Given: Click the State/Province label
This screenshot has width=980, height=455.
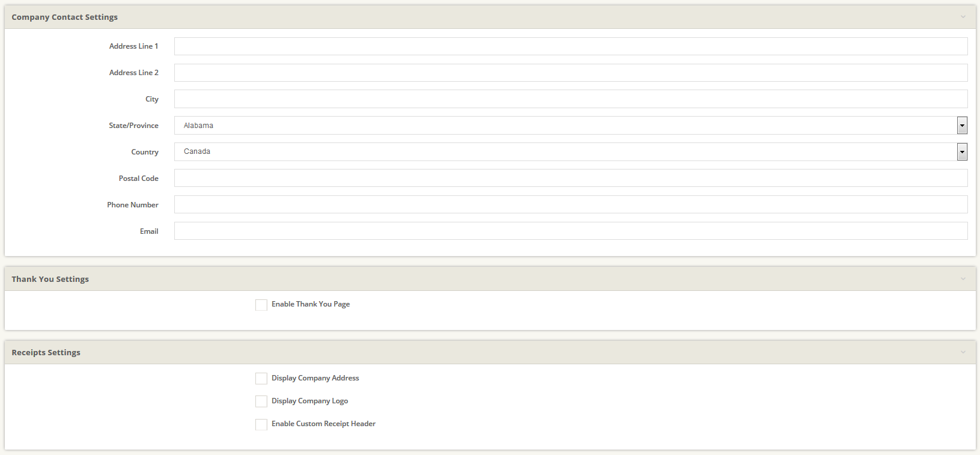Looking at the screenshot, I should pos(133,126).
